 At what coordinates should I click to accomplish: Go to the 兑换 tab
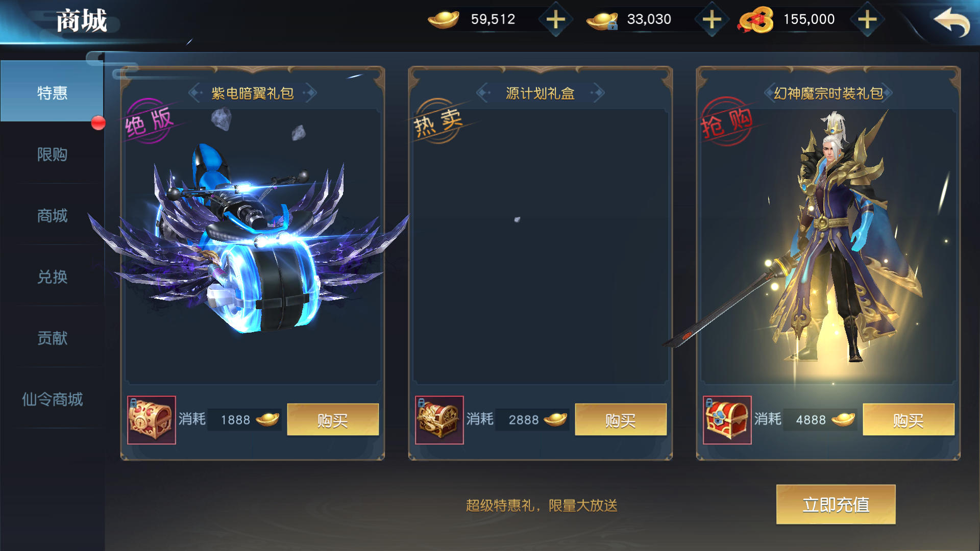[52, 277]
